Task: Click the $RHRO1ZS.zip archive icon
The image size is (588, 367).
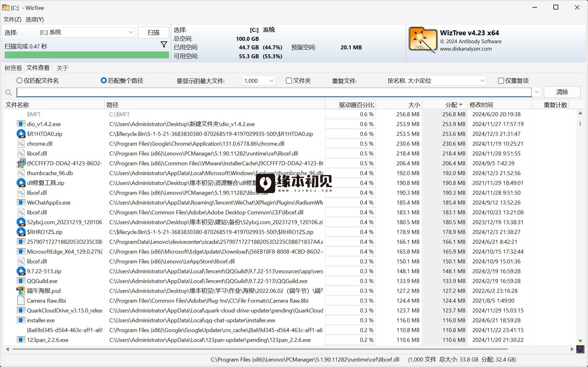Action: 21,232
